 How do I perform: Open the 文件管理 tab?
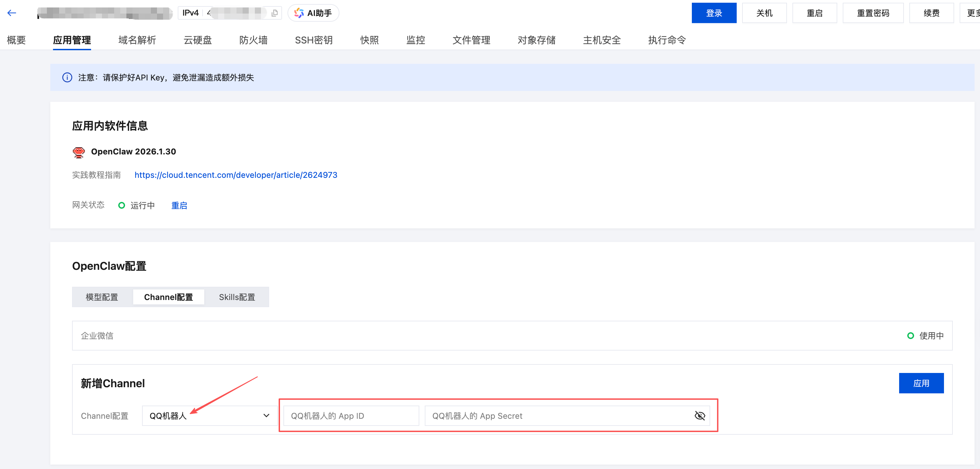[471, 40]
